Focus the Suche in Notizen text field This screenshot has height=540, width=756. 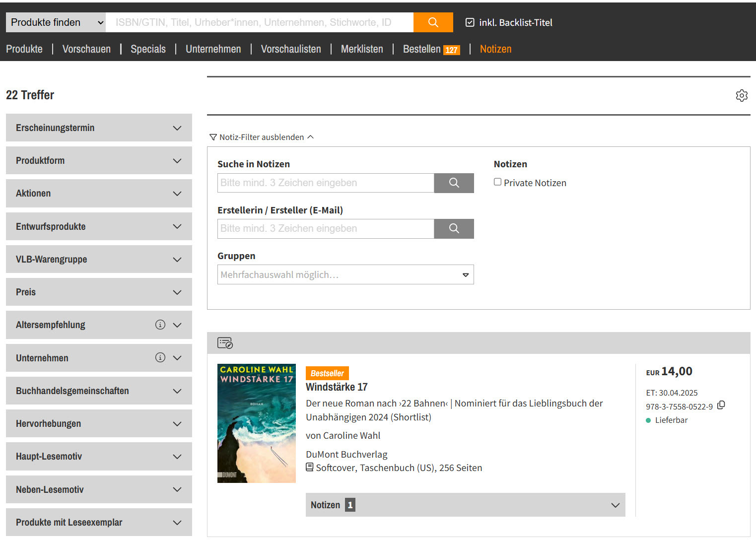coord(326,183)
